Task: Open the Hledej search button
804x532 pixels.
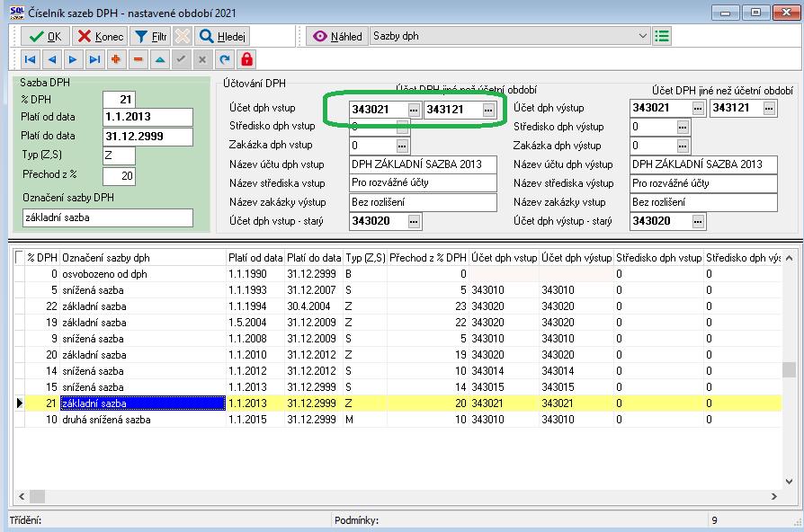Action: (222, 36)
